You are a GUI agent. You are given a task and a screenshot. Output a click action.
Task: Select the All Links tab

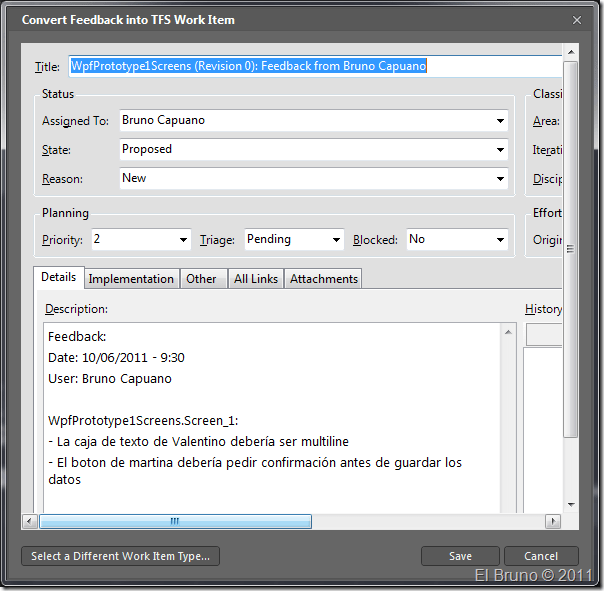click(x=256, y=279)
